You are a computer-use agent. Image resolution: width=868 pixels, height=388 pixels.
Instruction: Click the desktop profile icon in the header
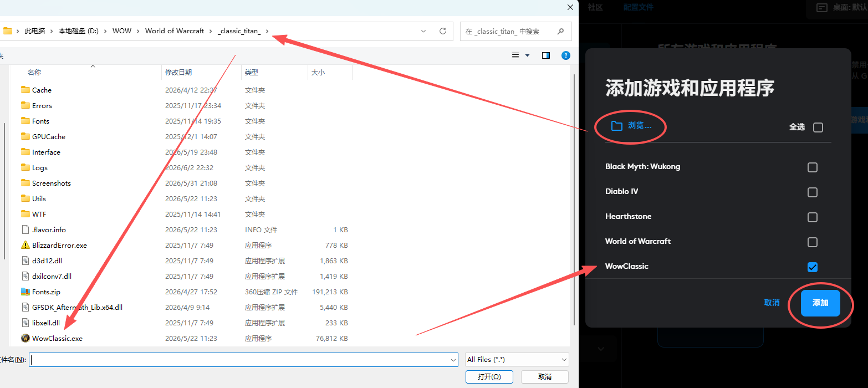tap(822, 8)
